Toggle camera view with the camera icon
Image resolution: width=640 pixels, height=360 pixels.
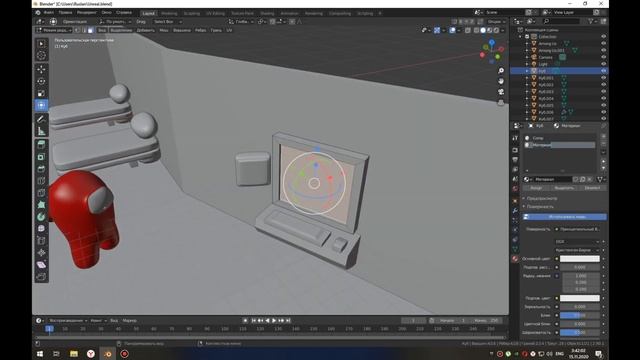pos(501,92)
